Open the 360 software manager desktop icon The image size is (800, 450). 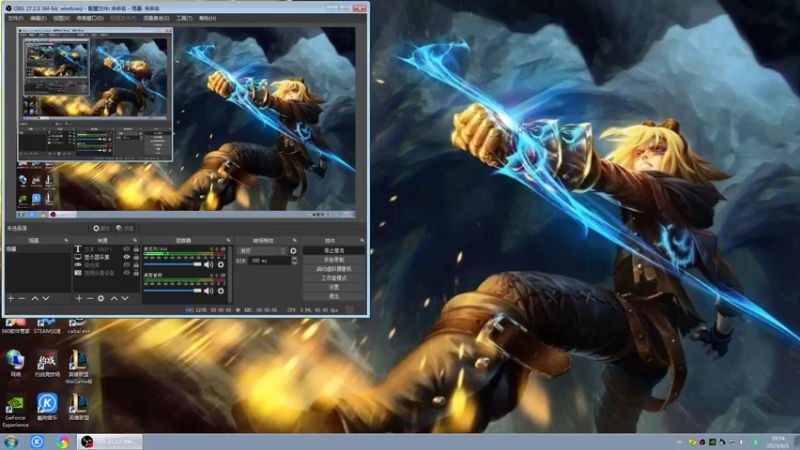(x=15, y=326)
